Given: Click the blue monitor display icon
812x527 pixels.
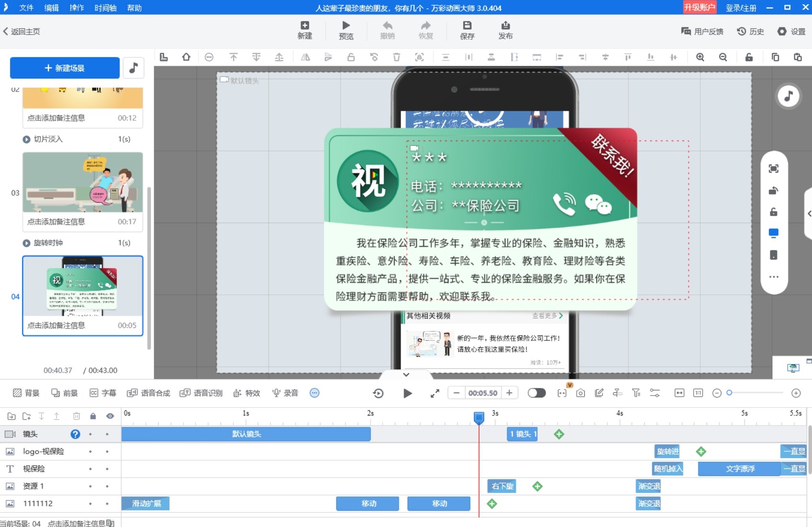Looking at the screenshot, I should pyautogui.click(x=774, y=234).
